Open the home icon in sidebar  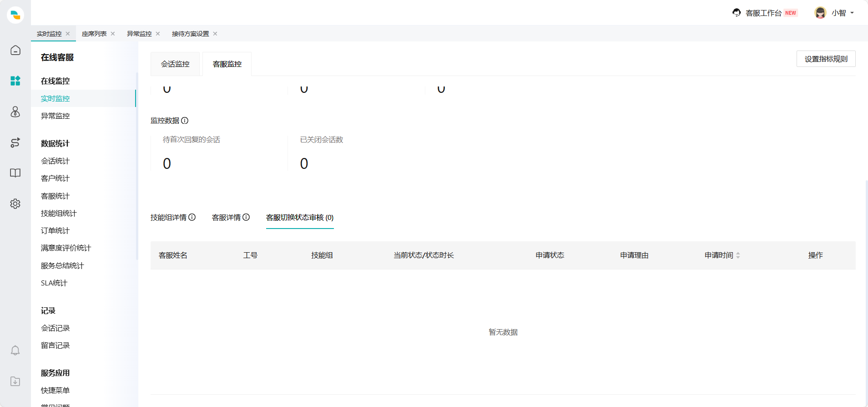point(15,50)
